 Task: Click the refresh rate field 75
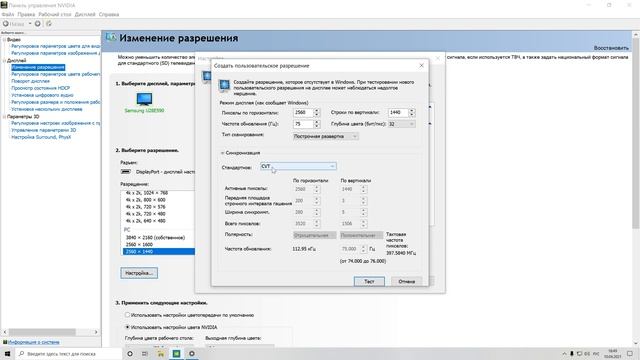[303, 124]
